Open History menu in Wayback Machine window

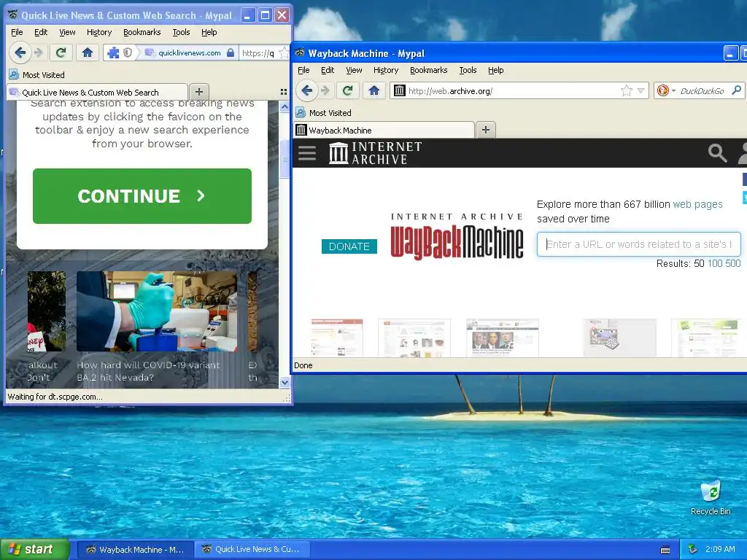pos(386,70)
